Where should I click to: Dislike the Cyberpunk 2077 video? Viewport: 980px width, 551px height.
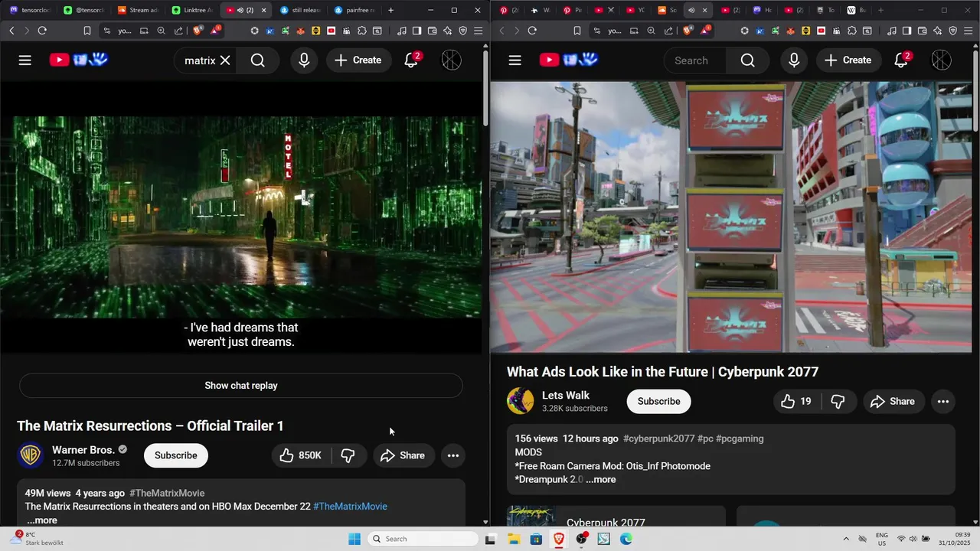click(x=838, y=401)
